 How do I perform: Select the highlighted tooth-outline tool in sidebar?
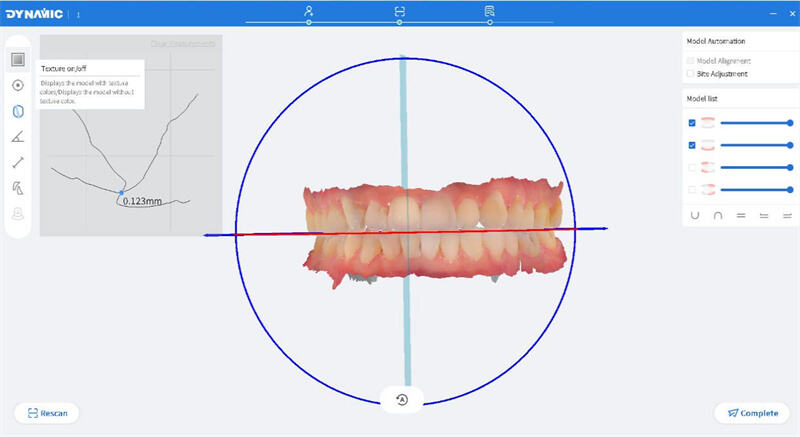[18, 111]
